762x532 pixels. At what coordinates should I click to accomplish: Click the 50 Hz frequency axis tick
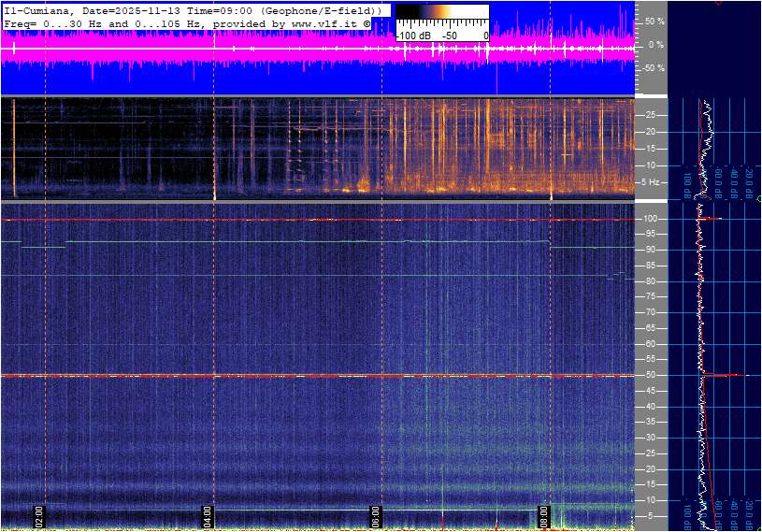coord(648,375)
